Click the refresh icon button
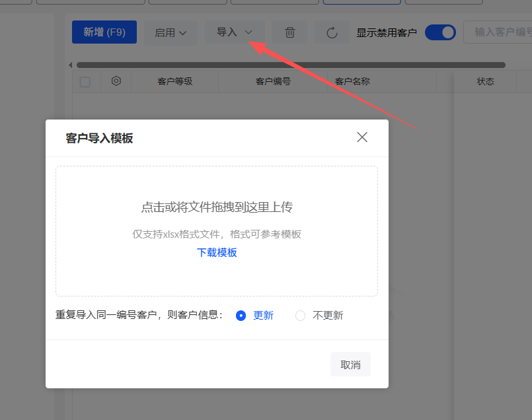This screenshot has width=532, height=420. coord(332,32)
